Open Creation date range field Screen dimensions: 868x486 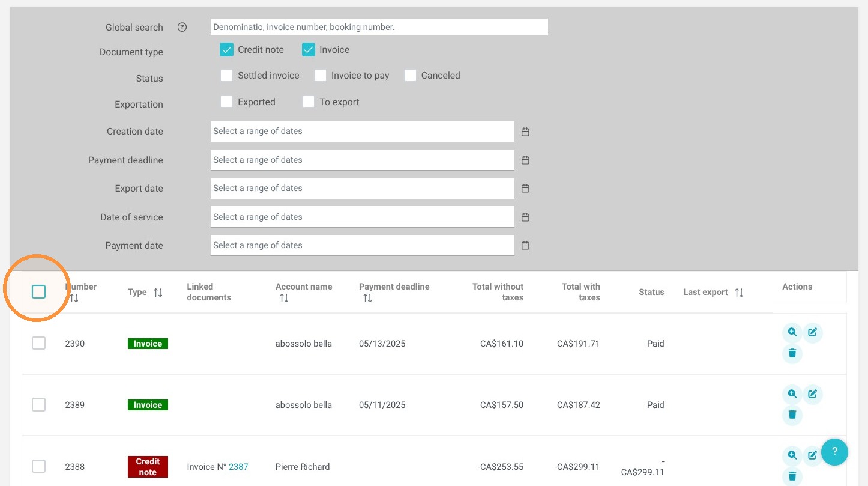point(363,132)
